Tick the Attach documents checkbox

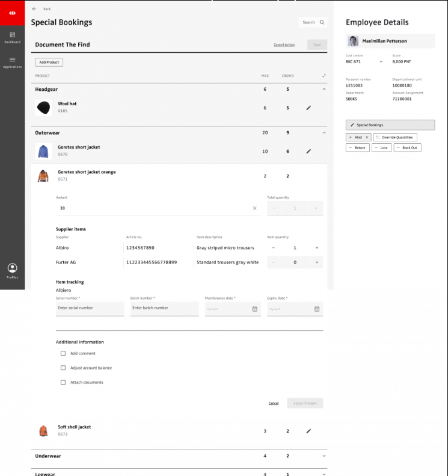tap(63, 382)
